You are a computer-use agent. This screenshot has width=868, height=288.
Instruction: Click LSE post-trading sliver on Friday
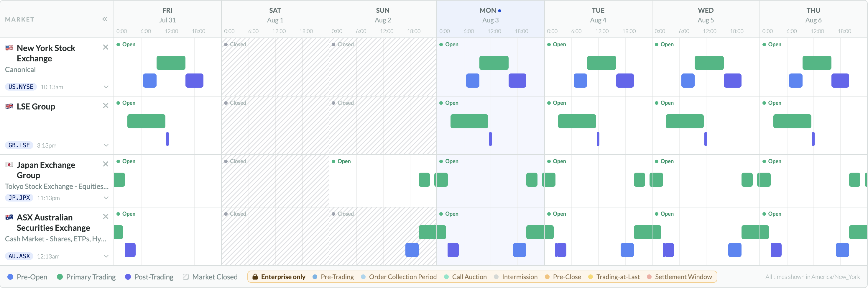[x=167, y=139]
